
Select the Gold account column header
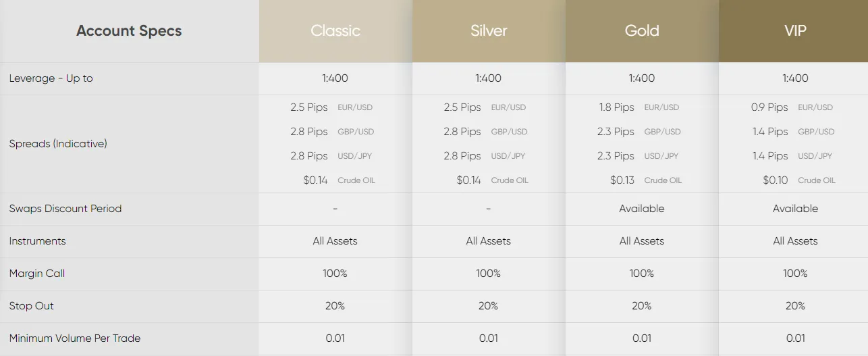tap(642, 31)
